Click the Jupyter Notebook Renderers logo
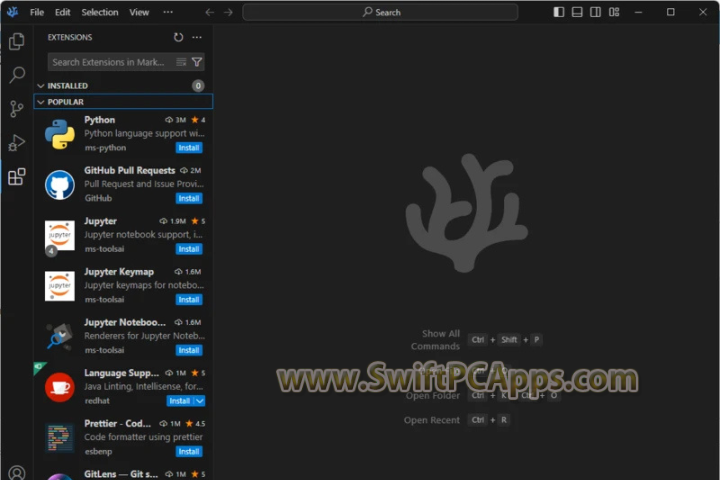Viewport: 720px width, 480px height. pos(60,336)
